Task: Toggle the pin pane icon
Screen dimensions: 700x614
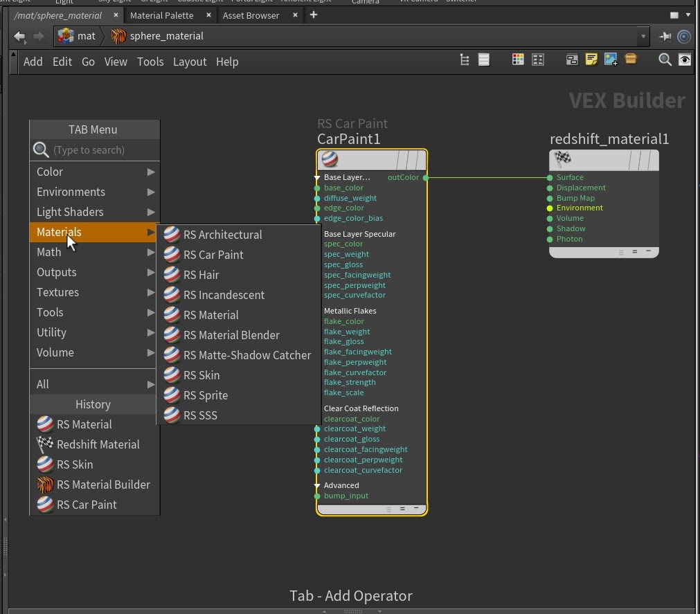Action: coord(665,36)
